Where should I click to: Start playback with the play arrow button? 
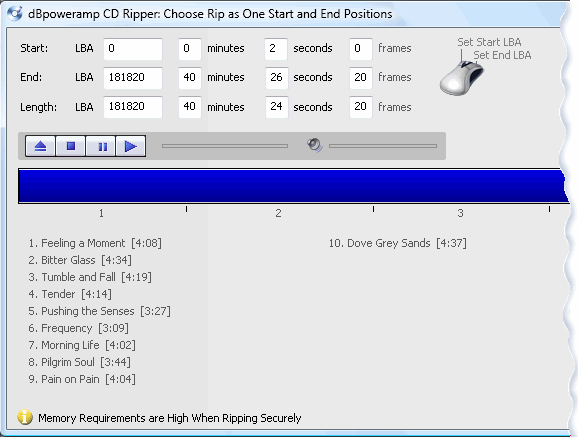click(x=131, y=146)
